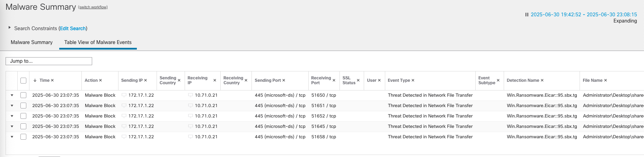Click the pause icon beside the time range
The image size is (644, 157).
[x=527, y=15]
